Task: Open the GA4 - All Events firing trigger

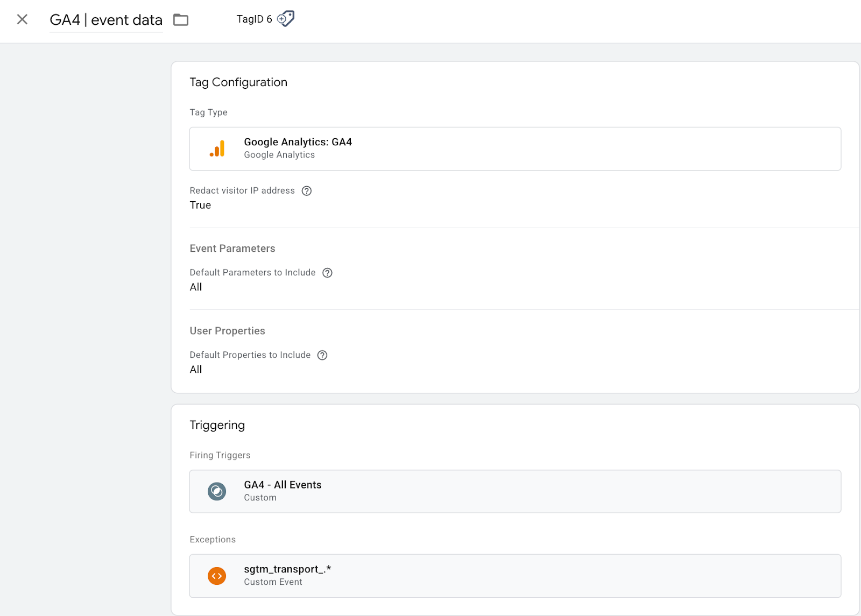Action: (515, 491)
